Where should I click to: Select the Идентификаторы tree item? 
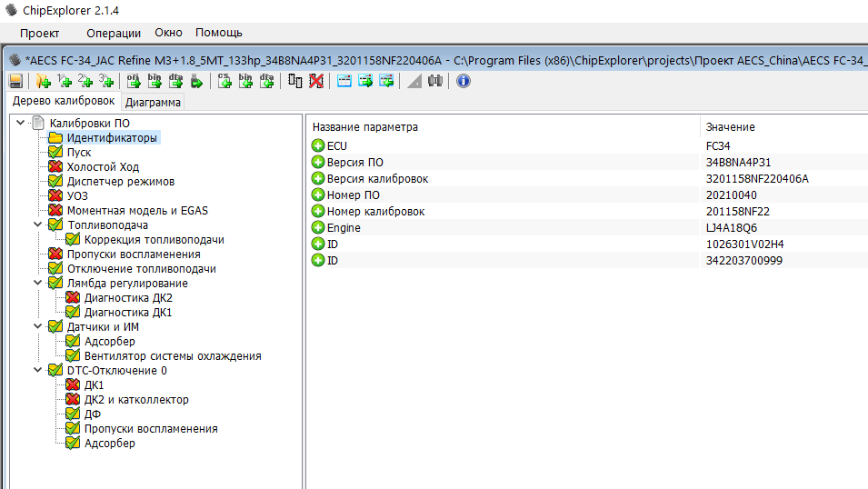pos(112,138)
